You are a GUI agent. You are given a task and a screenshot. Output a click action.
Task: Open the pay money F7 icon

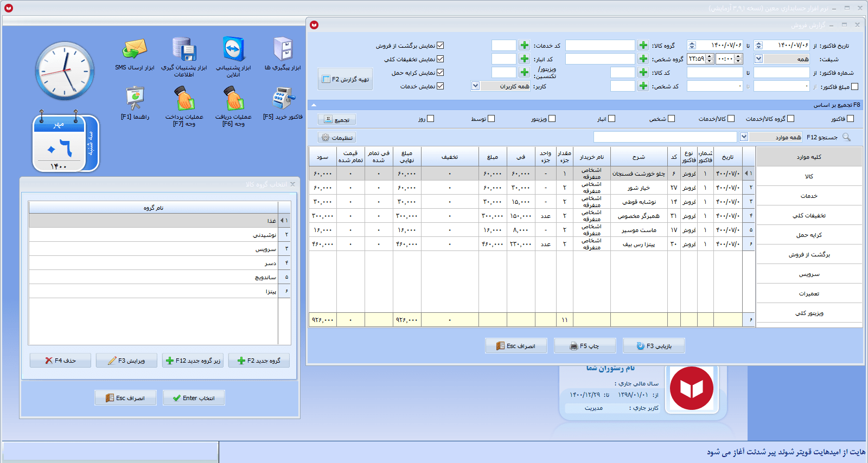point(184,99)
